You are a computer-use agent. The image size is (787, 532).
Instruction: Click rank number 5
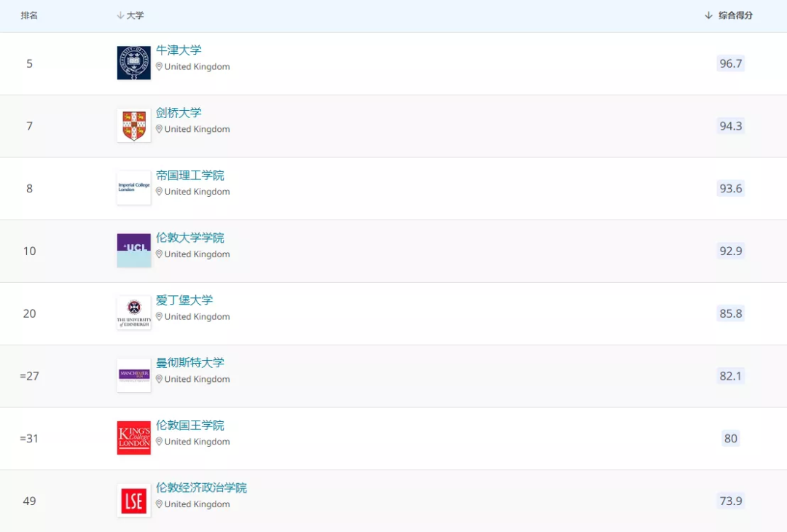pyautogui.click(x=30, y=63)
